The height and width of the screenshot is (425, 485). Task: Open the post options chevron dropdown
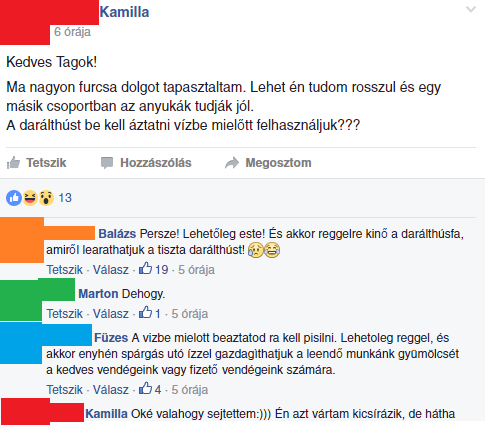click(x=471, y=9)
